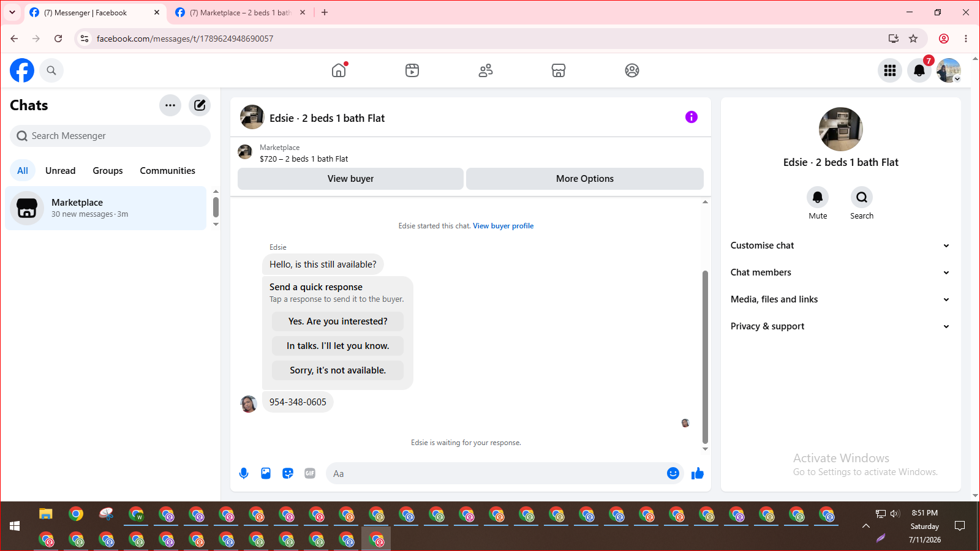Open Chrome's tab search dropdown
This screenshot has height=551, width=980.
tap(12, 12)
